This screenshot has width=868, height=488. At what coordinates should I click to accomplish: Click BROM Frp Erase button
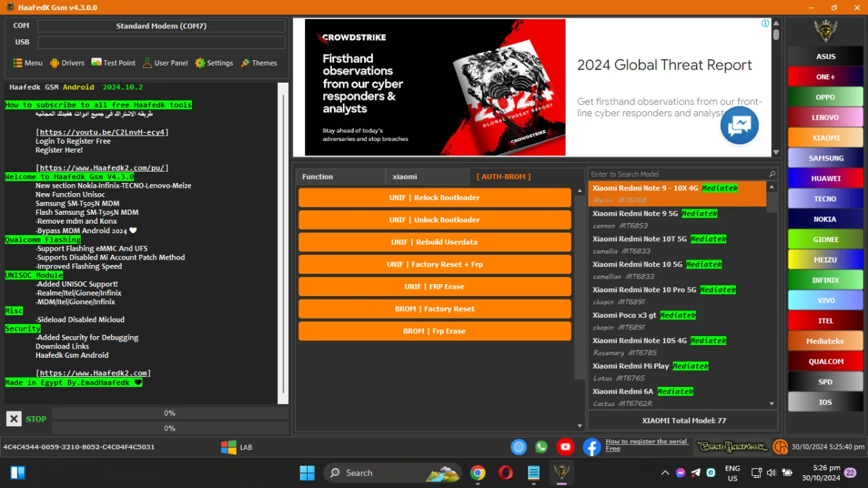(x=435, y=331)
